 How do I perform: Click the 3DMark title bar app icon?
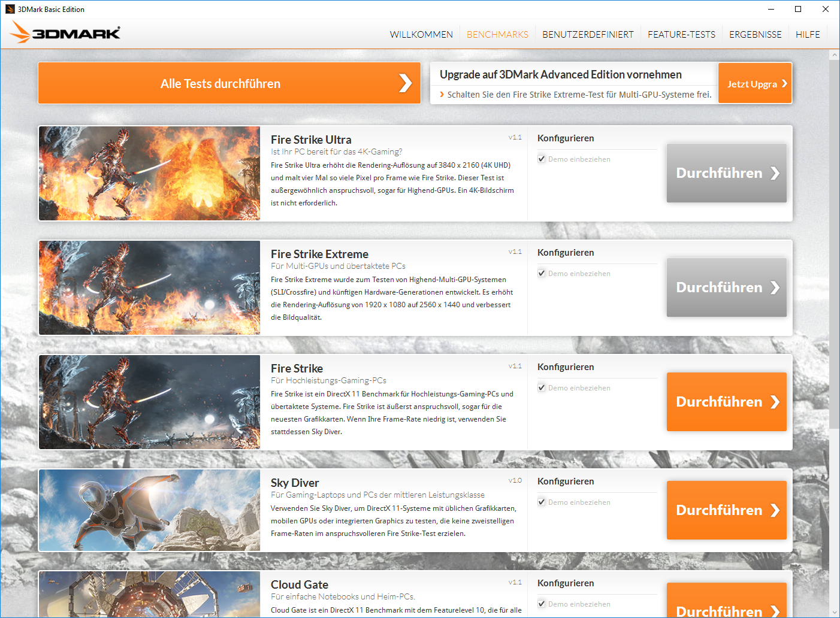(x=10, y=9)
